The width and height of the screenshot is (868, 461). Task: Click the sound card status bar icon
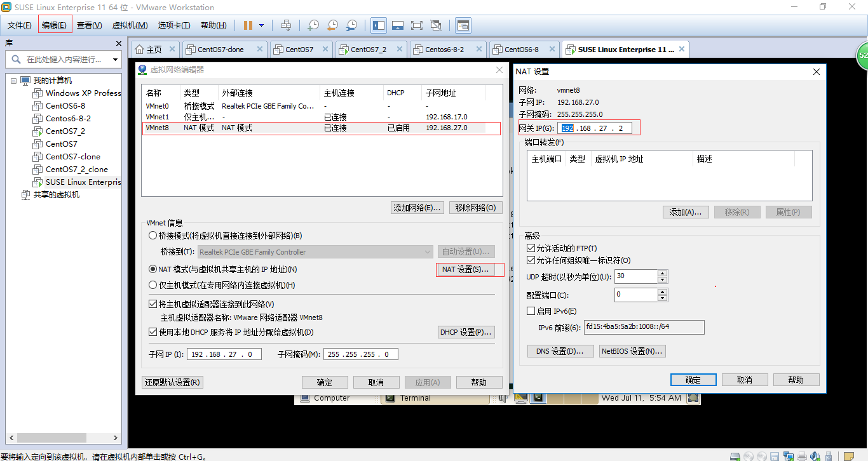(x=815, y=456)
